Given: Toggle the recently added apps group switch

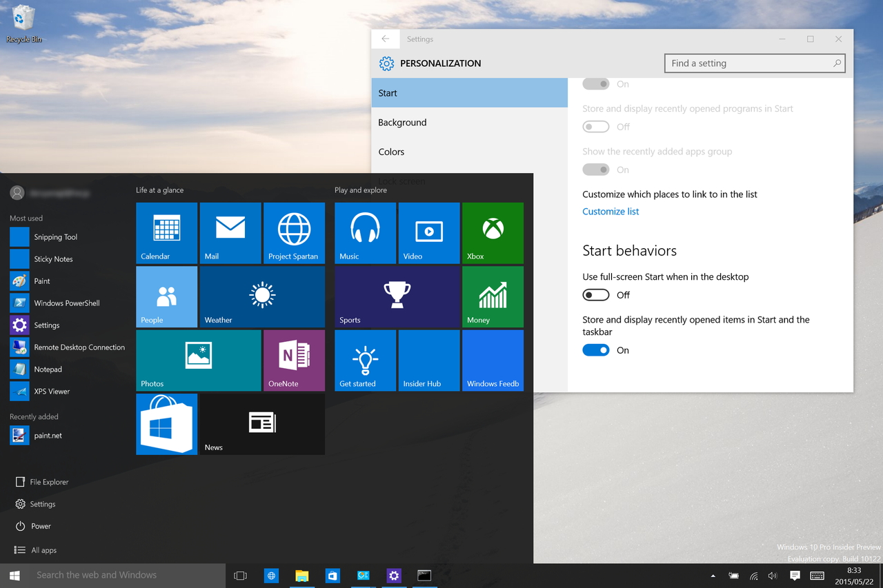Looking at the screenshot, I should click(x=596, y=170).
